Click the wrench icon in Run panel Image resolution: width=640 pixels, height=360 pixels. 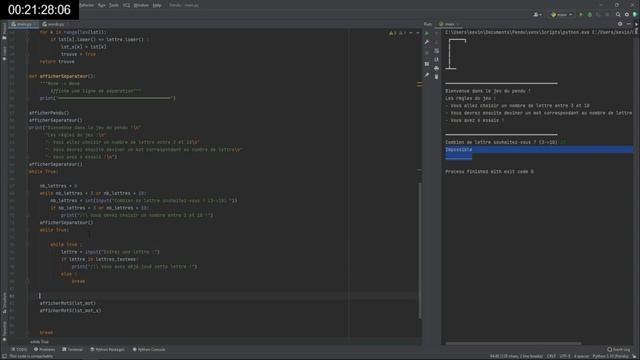427,42
